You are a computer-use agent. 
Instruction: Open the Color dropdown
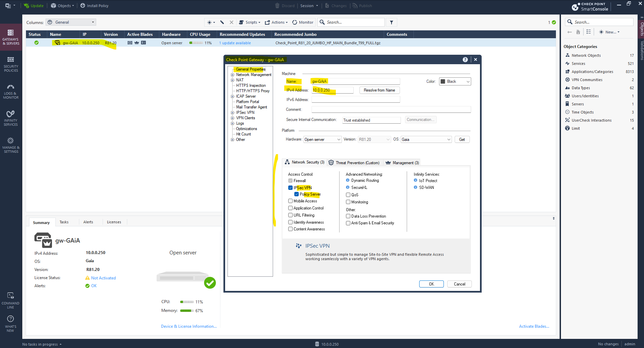[x=455, y=81]
